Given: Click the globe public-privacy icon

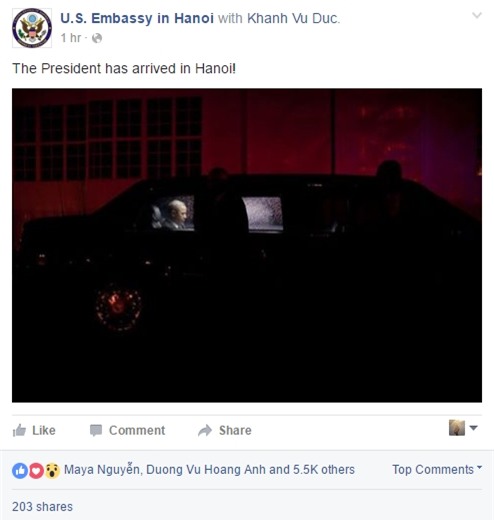Looking at the screenshot, I should pos(97,38).
